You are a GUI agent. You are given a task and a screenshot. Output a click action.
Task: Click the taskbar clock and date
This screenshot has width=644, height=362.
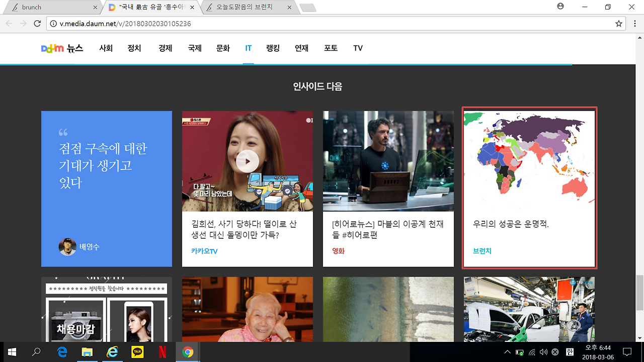tap(598, 352)
